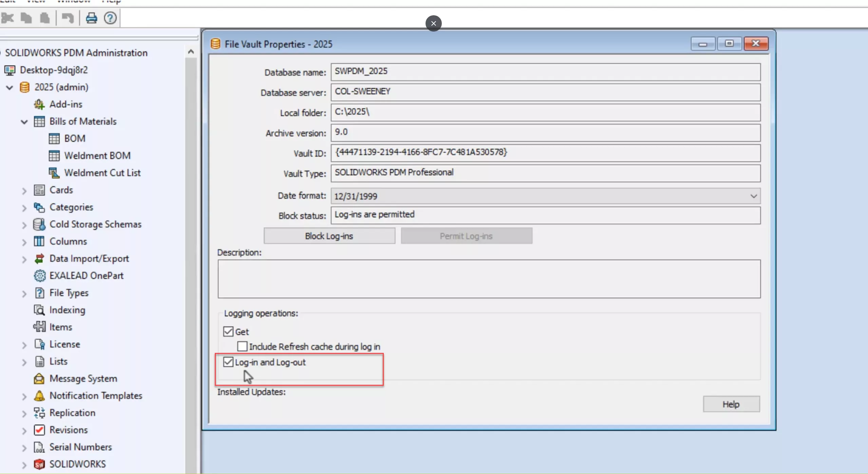Toggle the Get logging operation checkbox
The height and width of the screenshot is (474, 868).
pyautogui.click(x=228, y=331)
